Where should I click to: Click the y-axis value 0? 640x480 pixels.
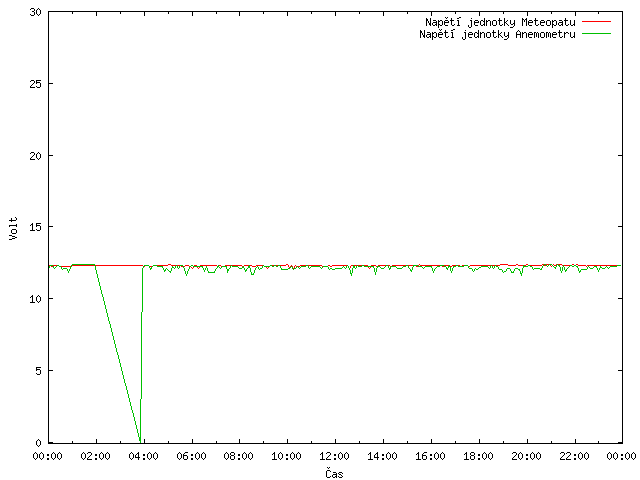(x=38, y=443)
